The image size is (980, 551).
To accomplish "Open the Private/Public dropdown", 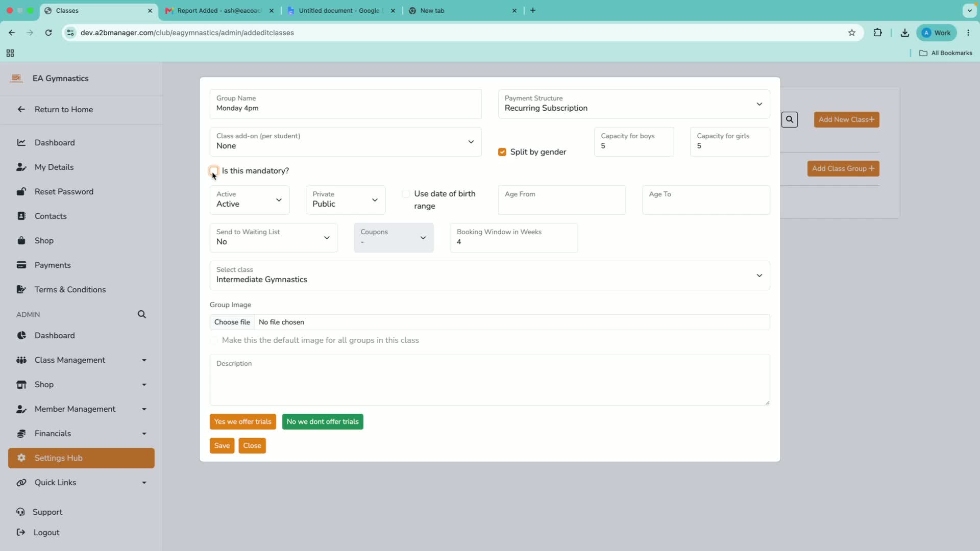I will point(346,200).
